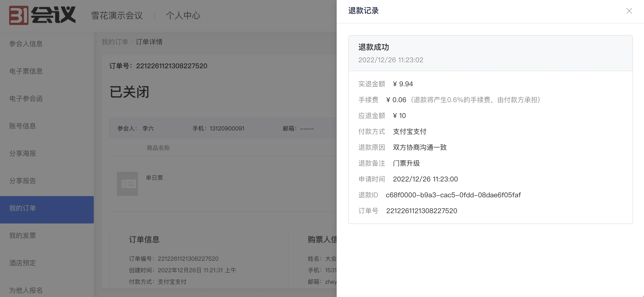Click 订单号 value in refund record
Image resolution: width=644 pixels, height=297 pixels.
coord(422,211)
